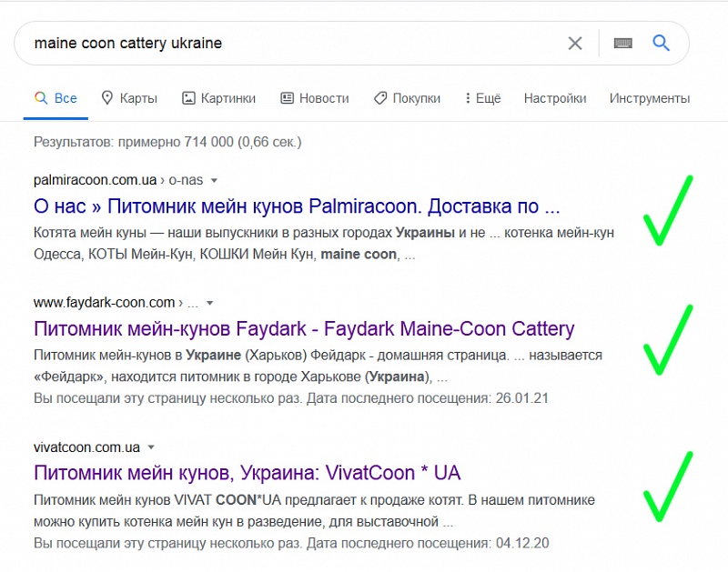
Task: Open the VivatCoon * UA result link
Action: 247,473
